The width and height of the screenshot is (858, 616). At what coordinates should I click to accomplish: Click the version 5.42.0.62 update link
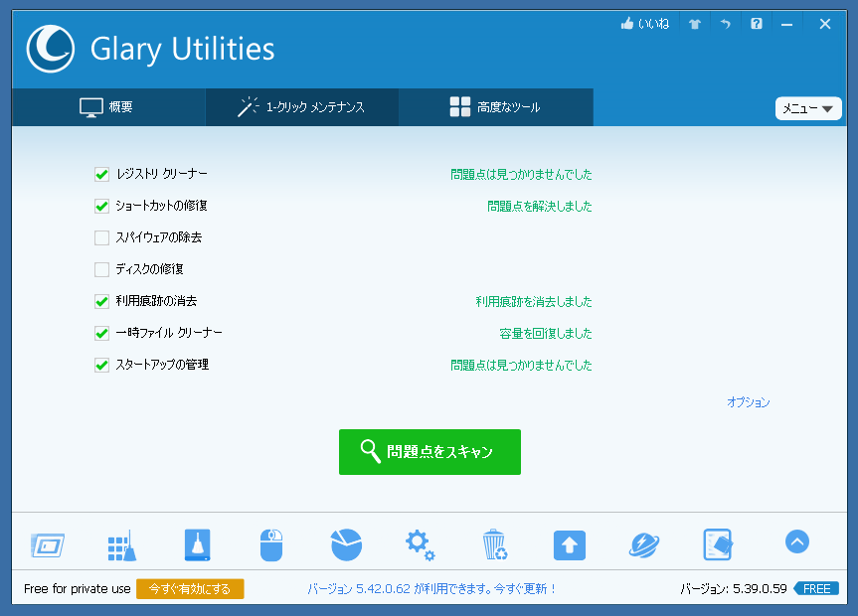click(432, 588)
